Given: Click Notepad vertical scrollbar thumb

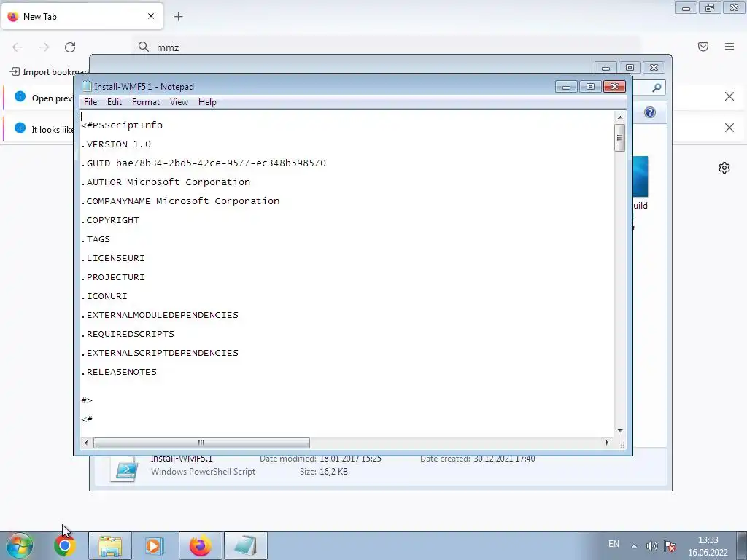Looking at the screenshot, I should coord(619,138).
